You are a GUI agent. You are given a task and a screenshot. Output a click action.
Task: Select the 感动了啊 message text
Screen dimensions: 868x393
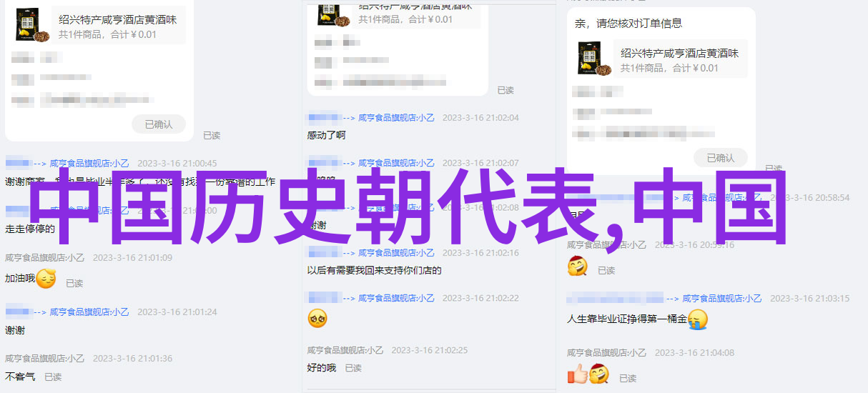tap(327, 135)
